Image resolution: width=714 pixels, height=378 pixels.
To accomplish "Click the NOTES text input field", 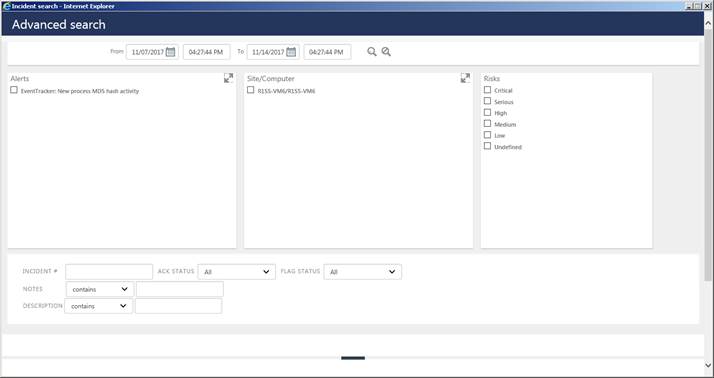I will coord(180,289).
